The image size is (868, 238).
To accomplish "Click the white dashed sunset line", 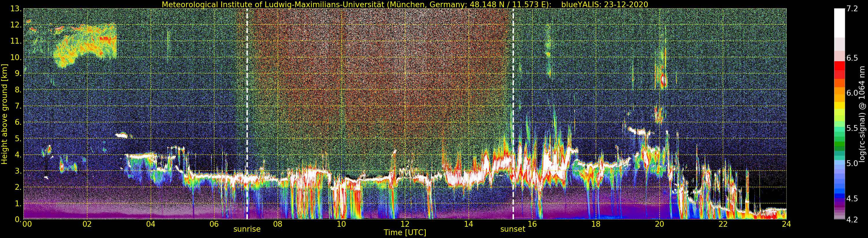I will 513,114.
